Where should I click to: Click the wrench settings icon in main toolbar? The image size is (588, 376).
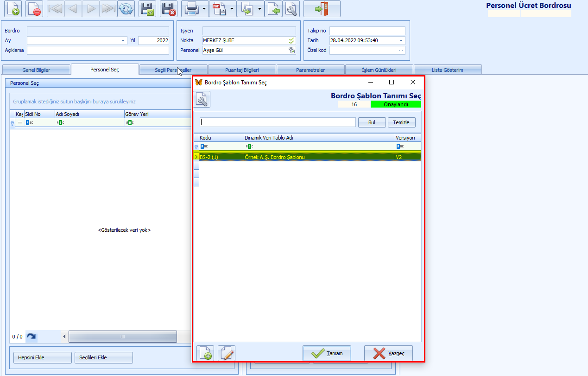click(x=291, y=9)
